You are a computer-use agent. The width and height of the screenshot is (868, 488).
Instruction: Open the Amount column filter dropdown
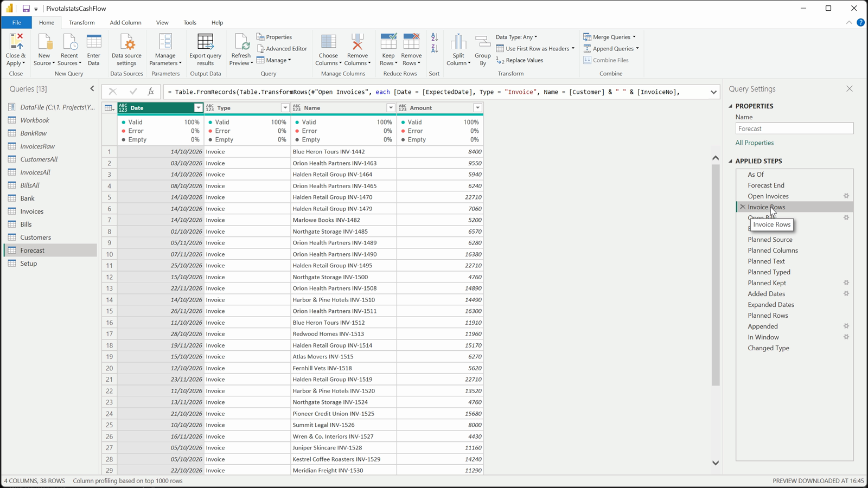(x=477, y=108)
